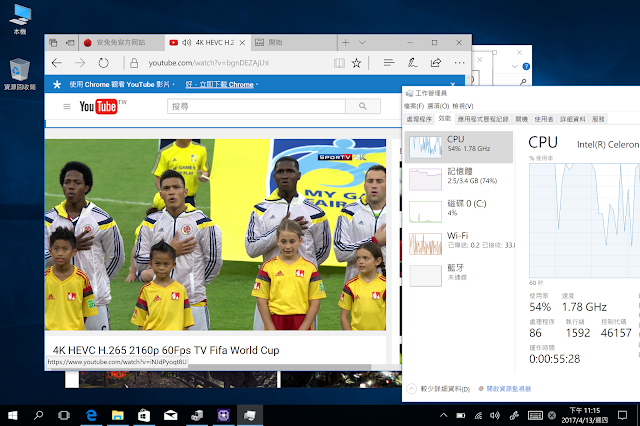Open Edge more options ellipsis menu
This screenshot has width=640, height=426.
(x=460, y=63)
